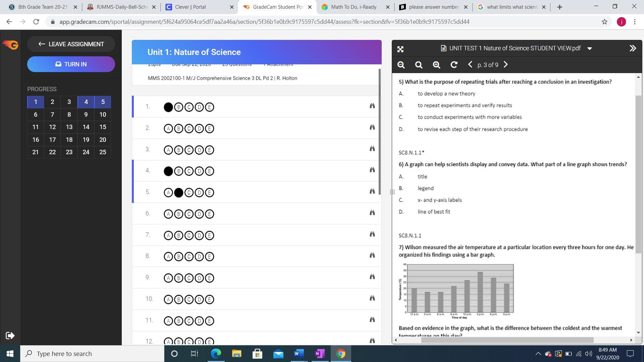The height and width of the screenshot is (362, 644).
Task: Click the PDF zoom in magnifier icon
Action: point(436,65)
